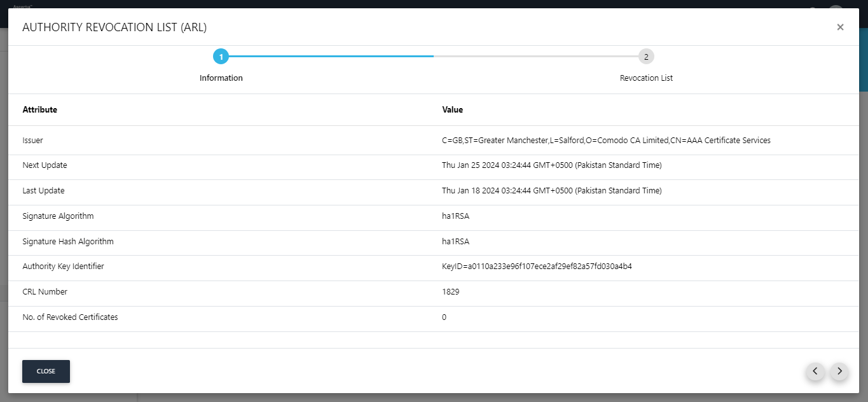Select the Information step label
Screen dimensions: 868x402
click(x=221, y=78)
